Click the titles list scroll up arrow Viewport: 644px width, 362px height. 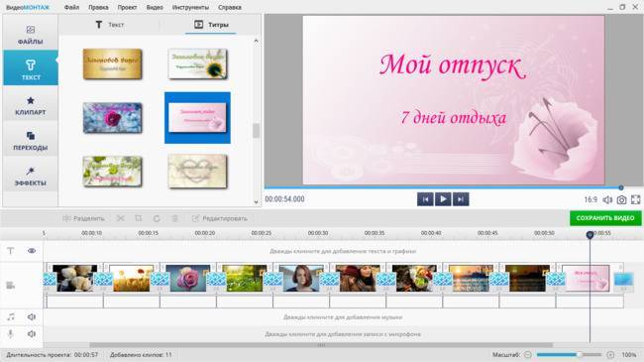click(257, 41)
